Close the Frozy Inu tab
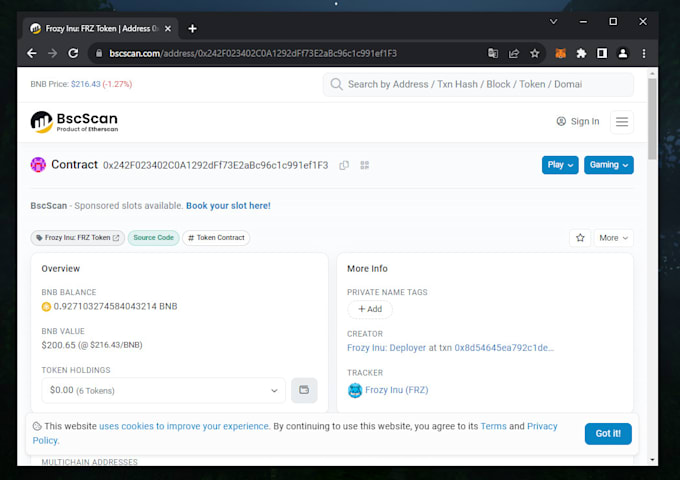This screenshot has height=480, width=680. tap(168, 29)
